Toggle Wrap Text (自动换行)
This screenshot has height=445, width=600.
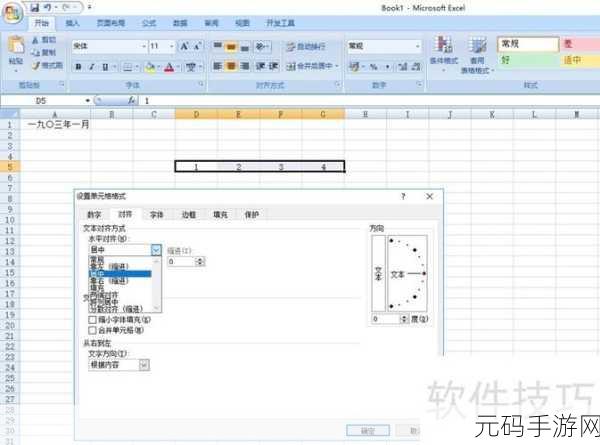point(306,47)
